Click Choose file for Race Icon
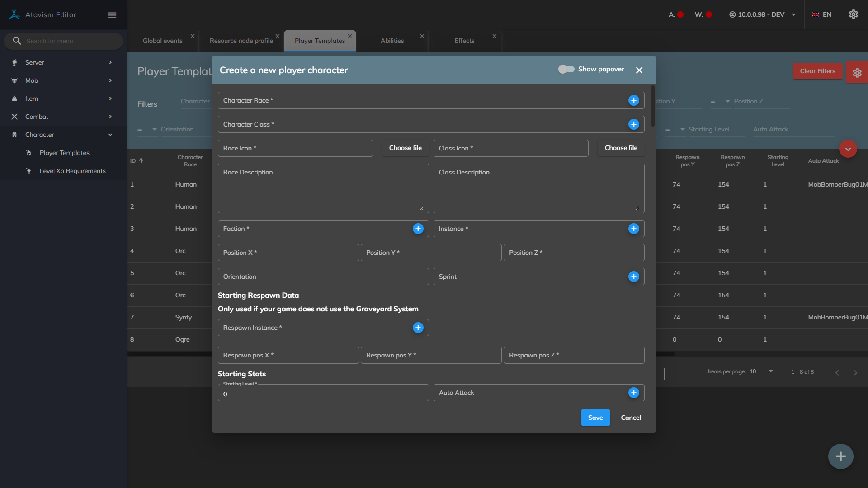This screenshot has height=488, width=868. 405,148
